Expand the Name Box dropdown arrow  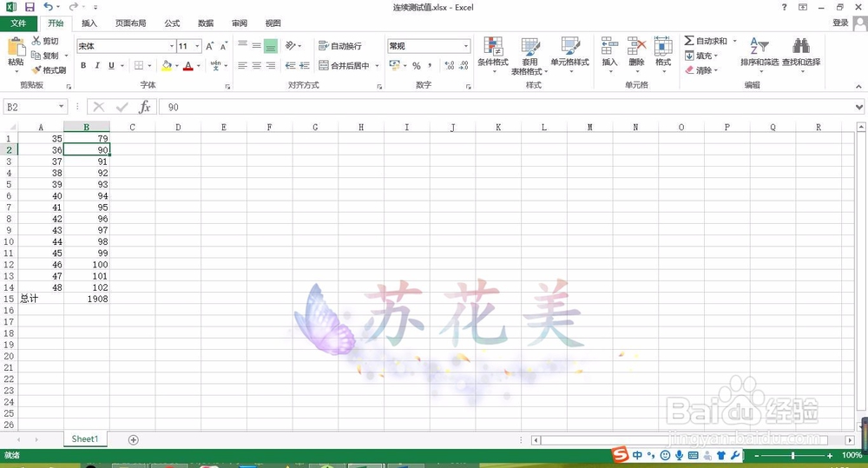pyautogui.click(x=61, y=106)
